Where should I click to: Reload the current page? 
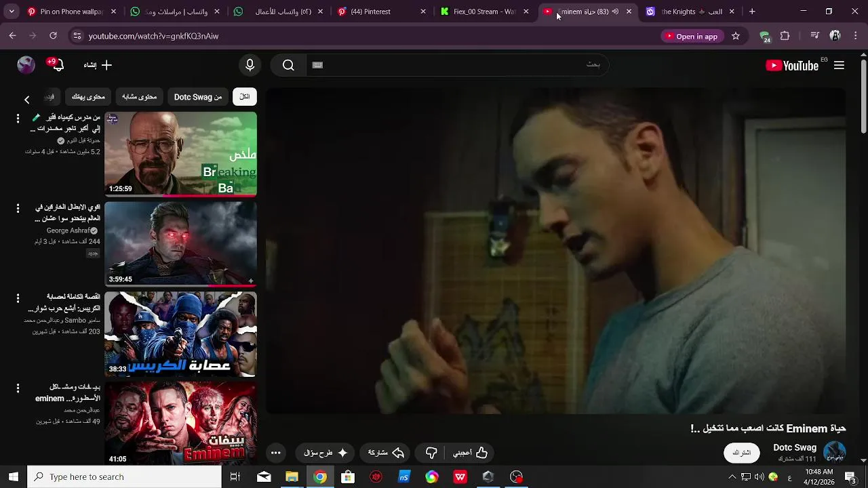pos(53,36)
